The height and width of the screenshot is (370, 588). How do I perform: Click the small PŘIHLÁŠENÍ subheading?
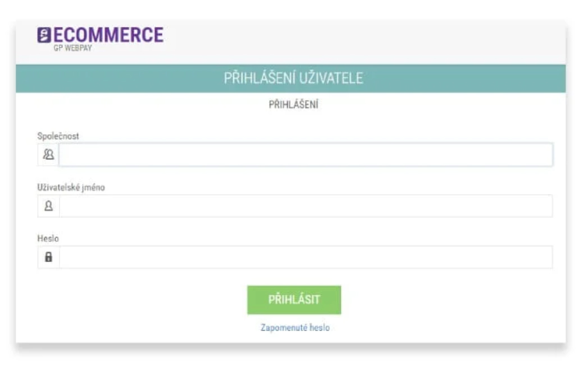coord(294,105)
